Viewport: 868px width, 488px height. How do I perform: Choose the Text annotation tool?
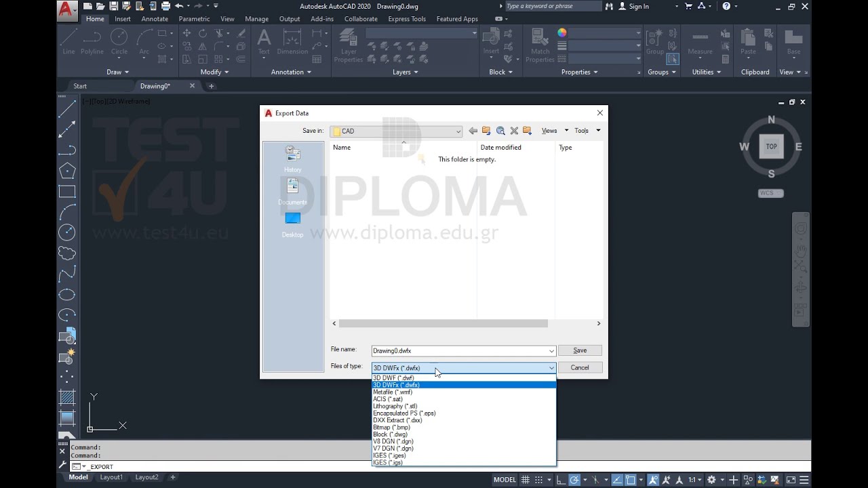point(264,42)
